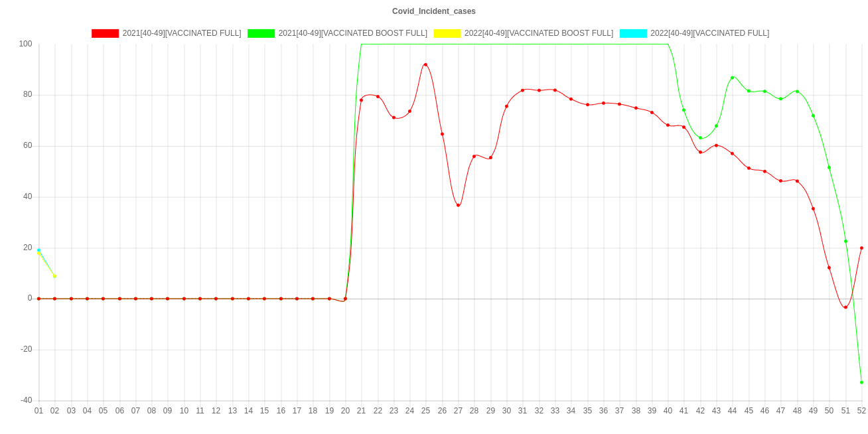Click the red data point at week 21
Viewport: 868px width, 434px height.
point(361,100)
